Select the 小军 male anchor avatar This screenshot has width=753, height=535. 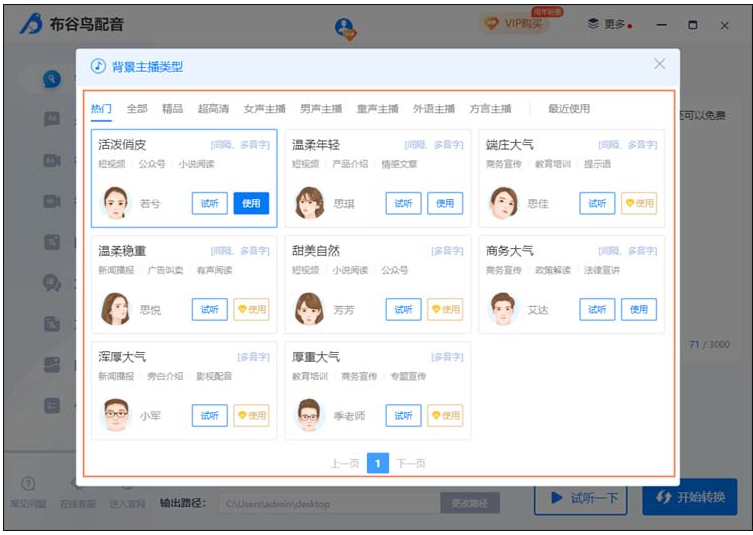116,415
